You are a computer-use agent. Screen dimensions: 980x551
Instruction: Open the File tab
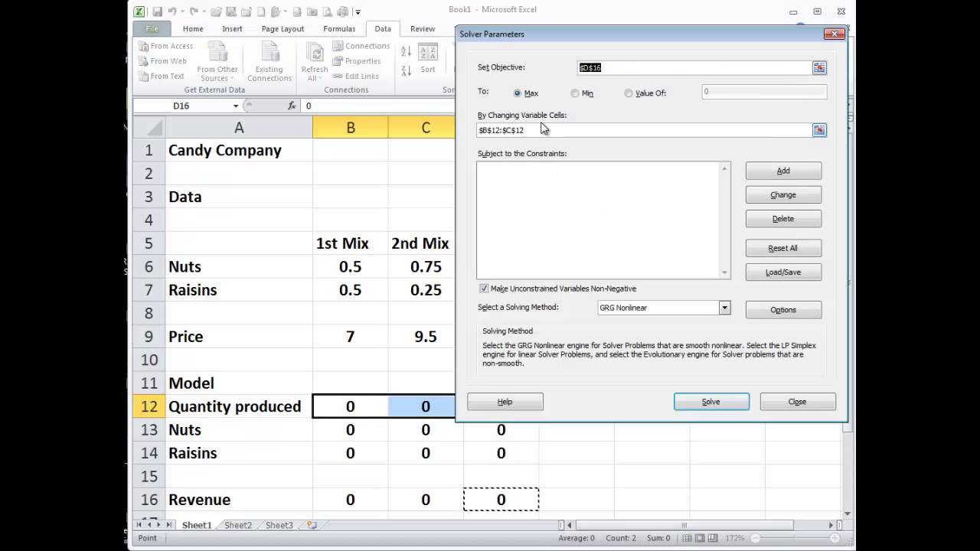[152, 29]
